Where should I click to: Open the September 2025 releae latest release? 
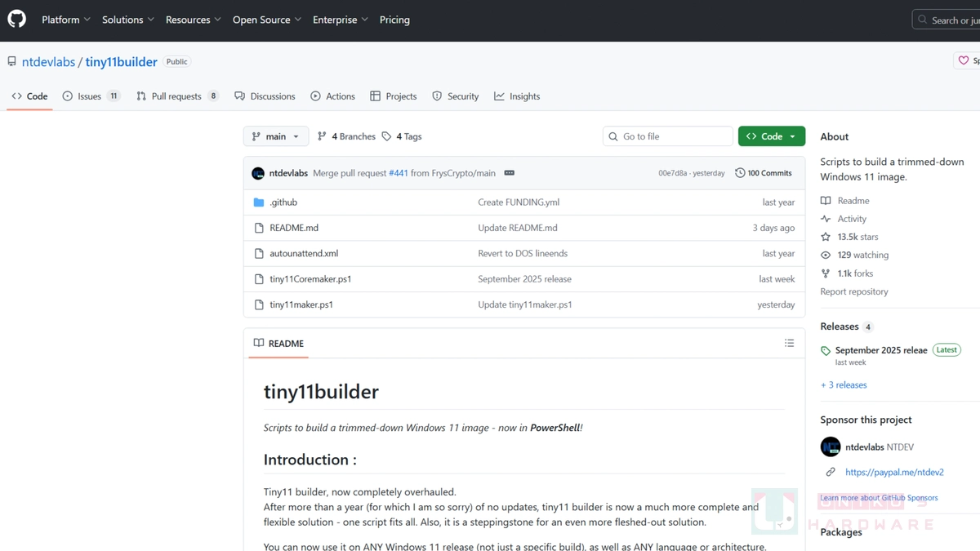tap(881, 350)
